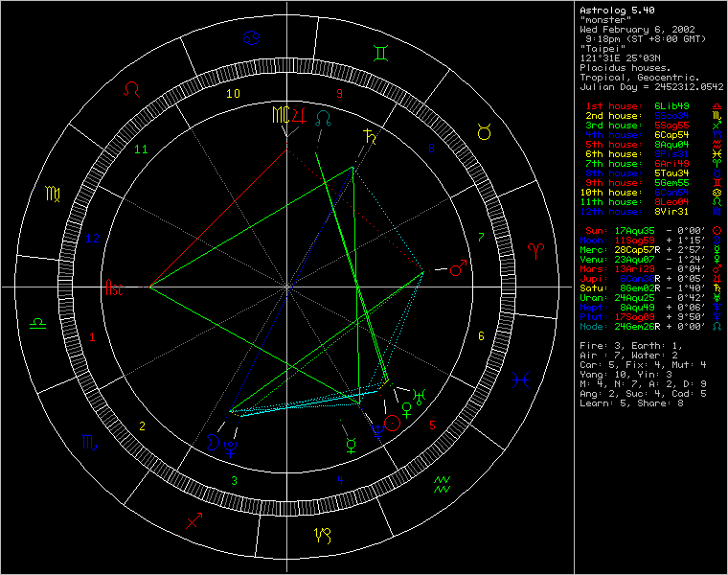Click the yellow Saturn glyph in chart
The image size is (728, 575).
tap(370, 136)
